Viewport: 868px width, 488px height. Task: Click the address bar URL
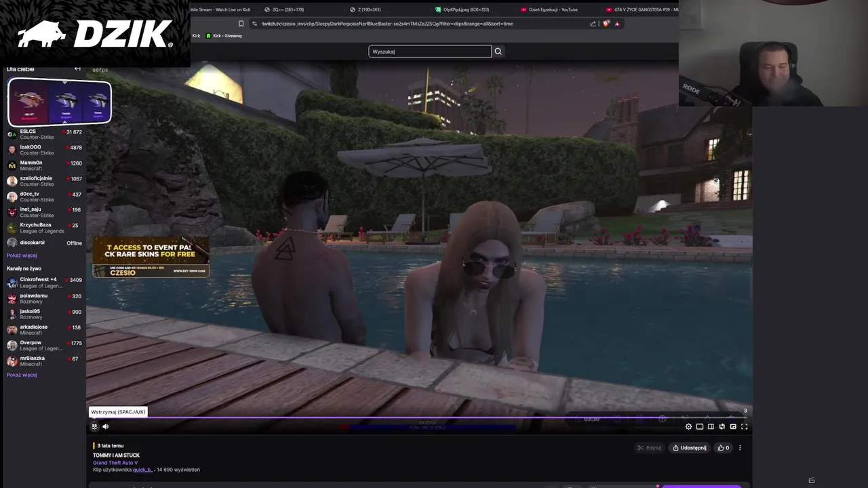pyautogui.click(x=387, y=24)
